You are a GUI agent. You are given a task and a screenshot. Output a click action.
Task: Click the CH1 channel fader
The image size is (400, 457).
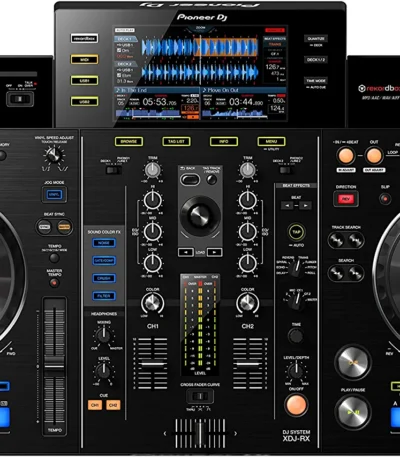click(x=153, y=364)
